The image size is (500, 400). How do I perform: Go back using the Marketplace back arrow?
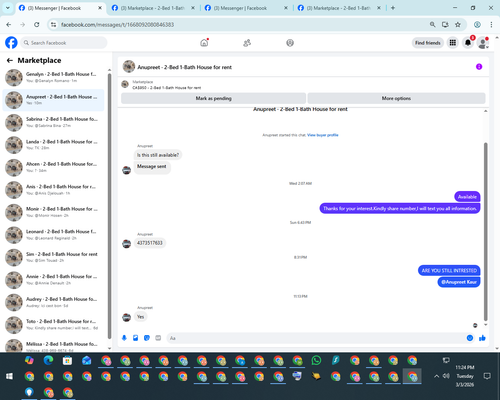pyautogui.click(x=10, y=60)
